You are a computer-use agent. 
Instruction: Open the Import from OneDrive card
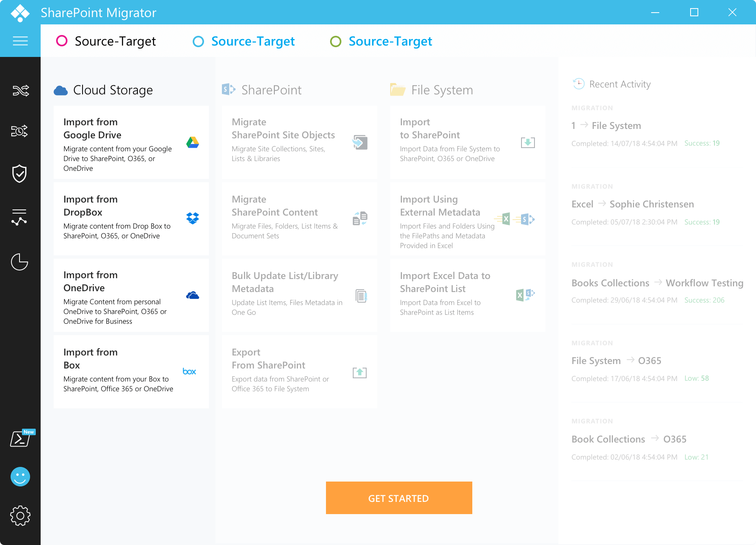[x=131, y=295]
